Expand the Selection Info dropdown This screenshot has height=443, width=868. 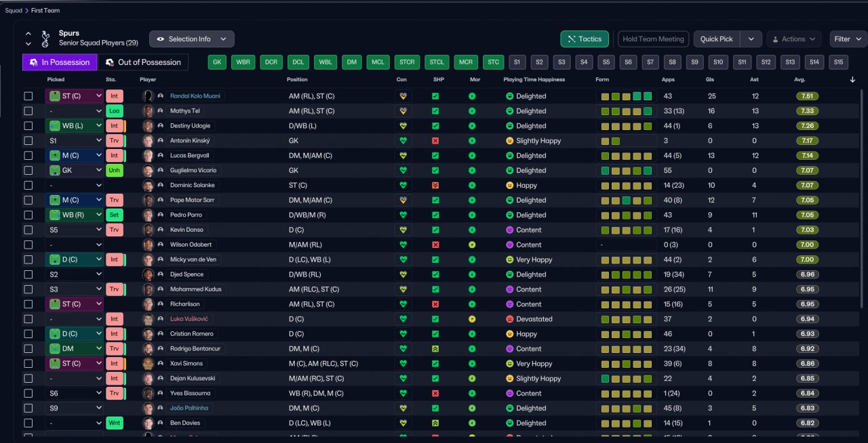[192, 39]
